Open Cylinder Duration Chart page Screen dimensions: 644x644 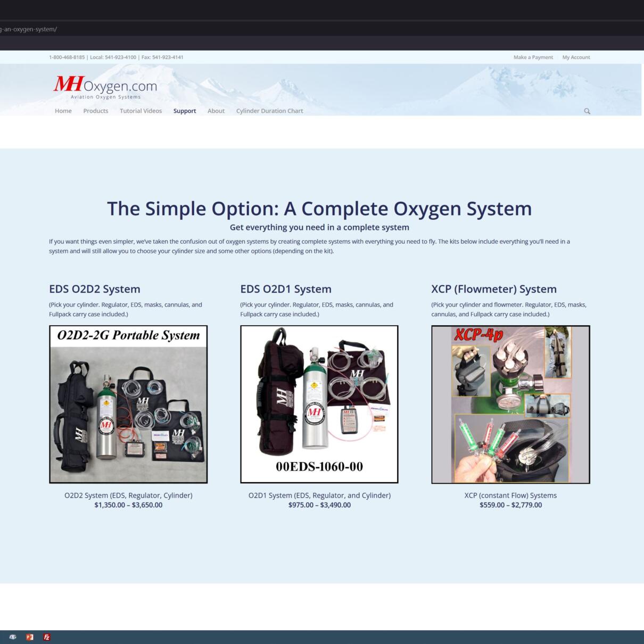click(269, 111)
